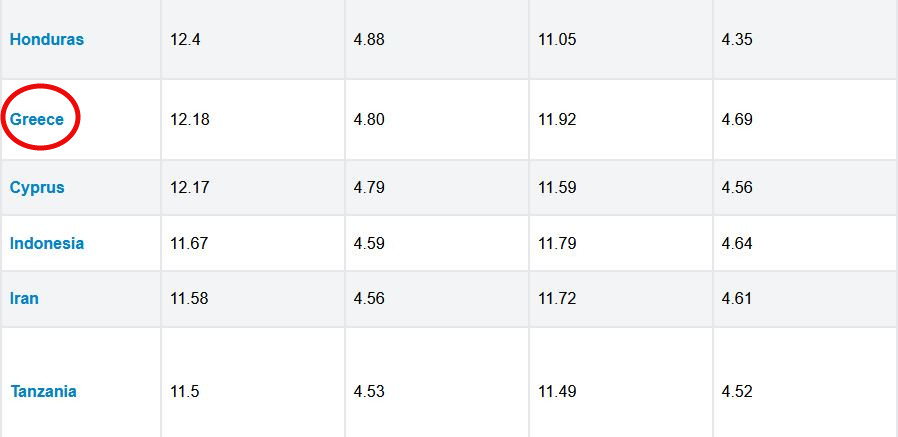Screen dimensions: 898x437
Task: Open the Honduras country link
Action: click(47, 40)
